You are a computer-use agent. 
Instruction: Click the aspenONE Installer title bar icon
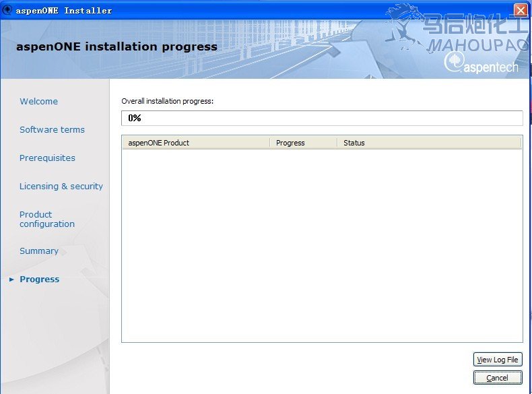click(x=7, y=10)
